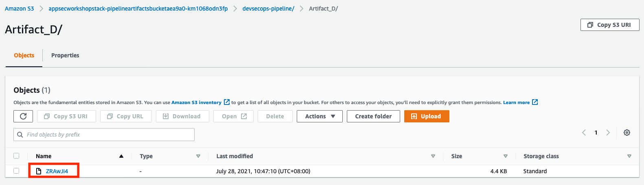Screen dimensions: 644x185
Task: Navigate to devsecops-pipeline/ breadcrumb
Action: click(x=268, y=9)
